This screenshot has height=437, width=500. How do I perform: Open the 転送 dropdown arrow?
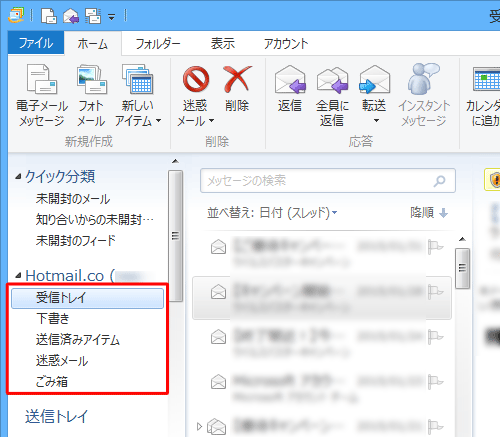click(x=376, y=121)
